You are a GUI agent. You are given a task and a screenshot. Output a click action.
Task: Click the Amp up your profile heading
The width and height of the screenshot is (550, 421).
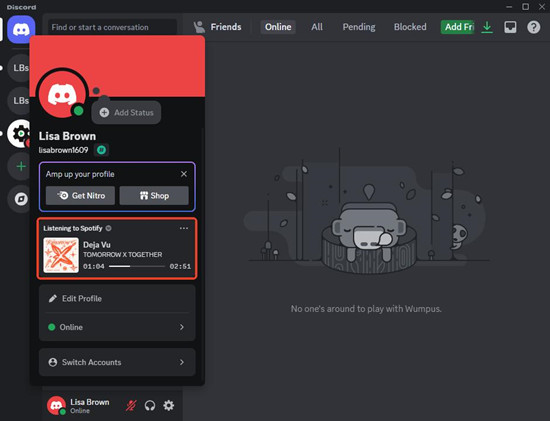(x=80, y=174)
